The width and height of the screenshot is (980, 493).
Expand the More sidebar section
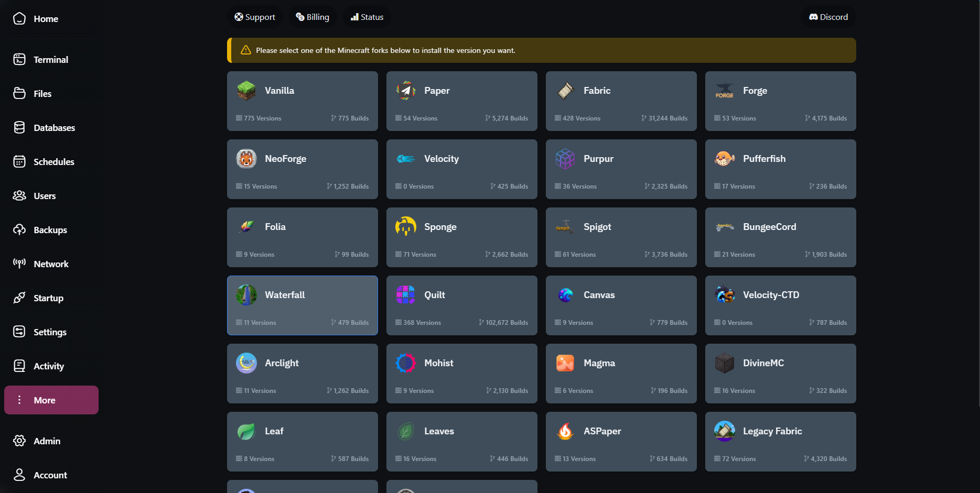[x=51, y=400]
